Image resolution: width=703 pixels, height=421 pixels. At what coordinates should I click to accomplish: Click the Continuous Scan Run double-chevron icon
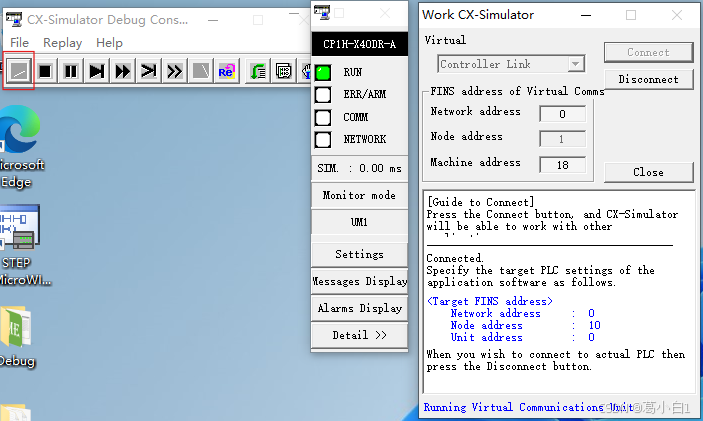tap(174, 71)
